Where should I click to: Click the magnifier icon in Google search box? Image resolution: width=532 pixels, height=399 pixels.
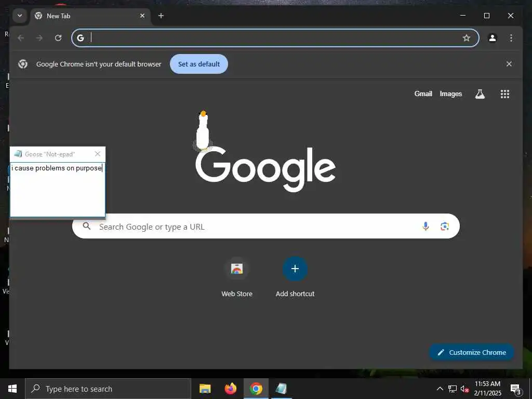(x=87, y=226)
